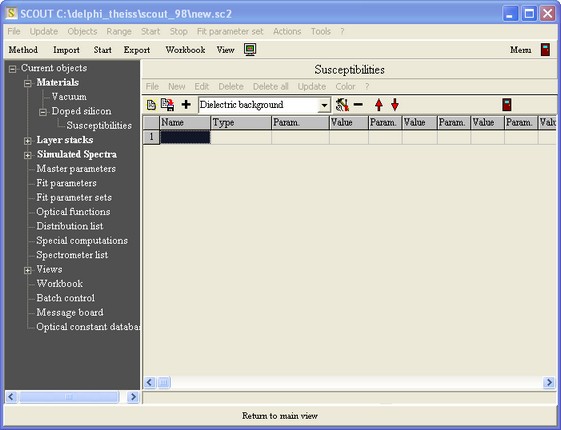Open the Fit parameter set menu

[230, 31]
